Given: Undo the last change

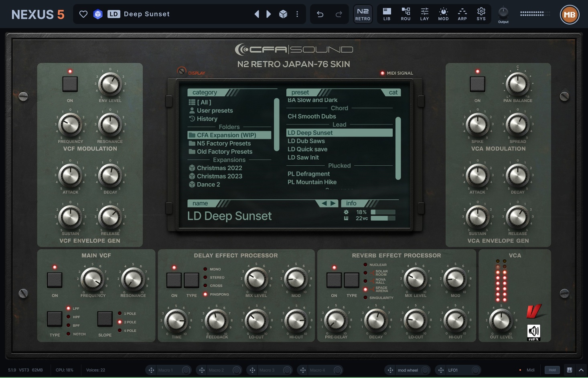Looking at the screenshot, I should tap(320, 14).
